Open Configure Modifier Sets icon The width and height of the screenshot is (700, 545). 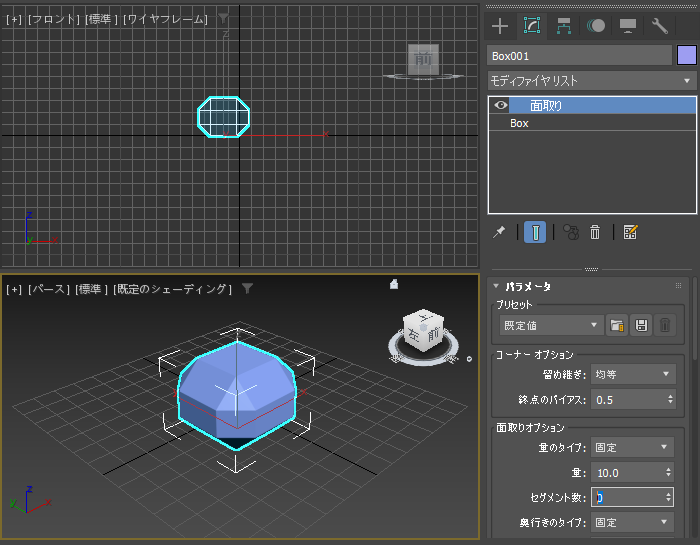tap(630, 232)
